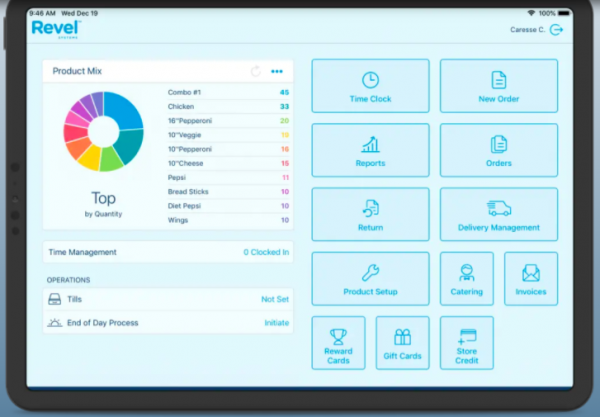Open Reward Cards tile
This screenshot has height=417, width=600.
coord(338,343)
